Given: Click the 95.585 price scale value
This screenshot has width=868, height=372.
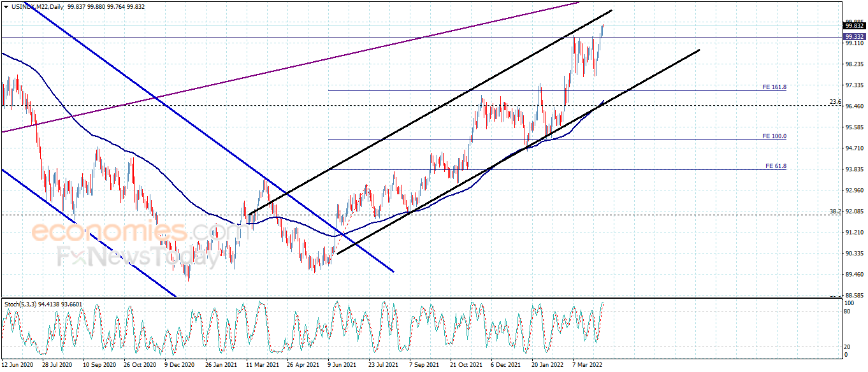Looking at the screenshot, I should [x=855, y=127].
